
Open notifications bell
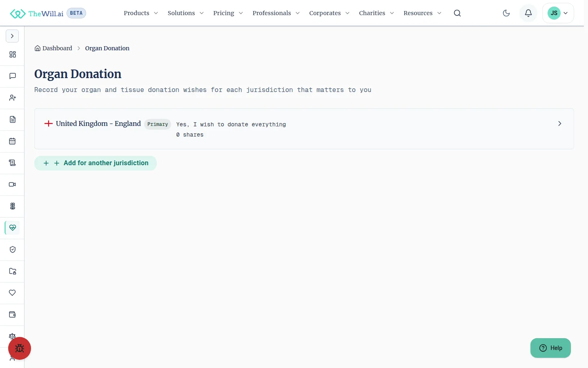tap(528, 13)
